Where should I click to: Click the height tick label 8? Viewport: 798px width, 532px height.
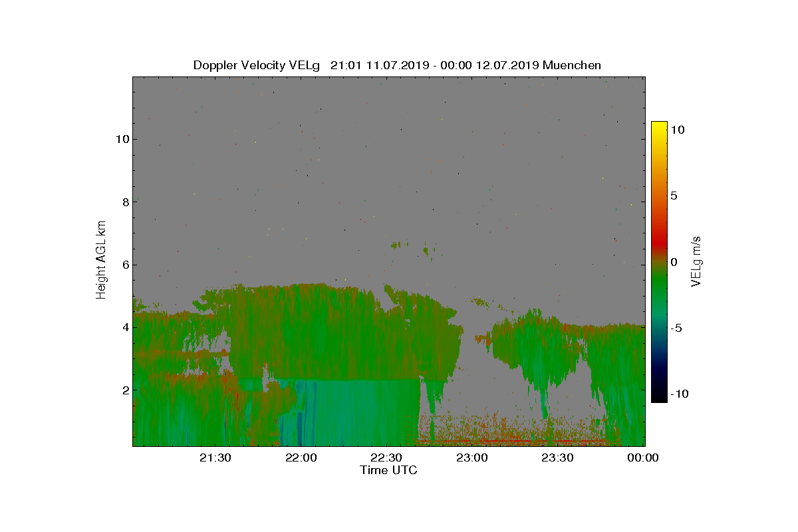(x=124, y=201)
